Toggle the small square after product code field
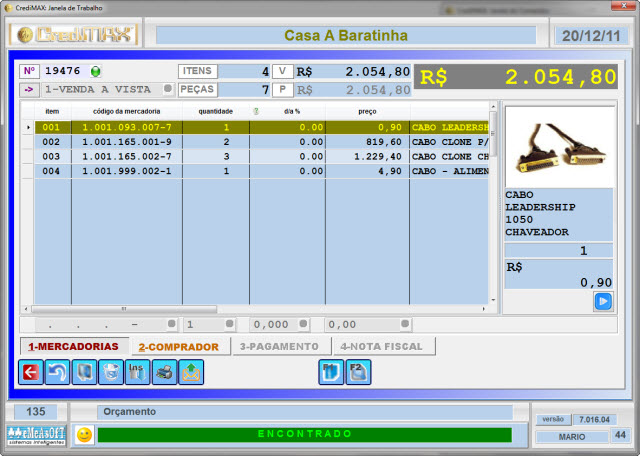The width and height of the screenshot is (640, 456). pyautogui.click(x=171, y=325)
